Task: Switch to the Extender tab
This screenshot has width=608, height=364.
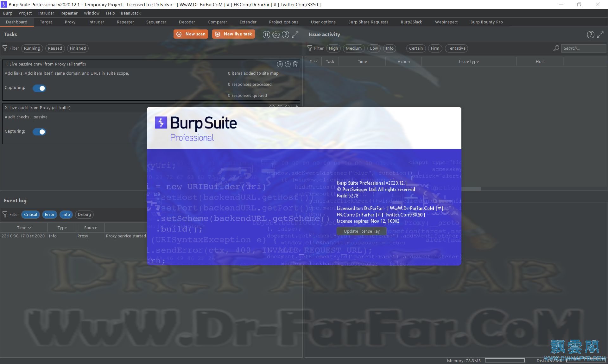Action: click(x=248, y=22)
